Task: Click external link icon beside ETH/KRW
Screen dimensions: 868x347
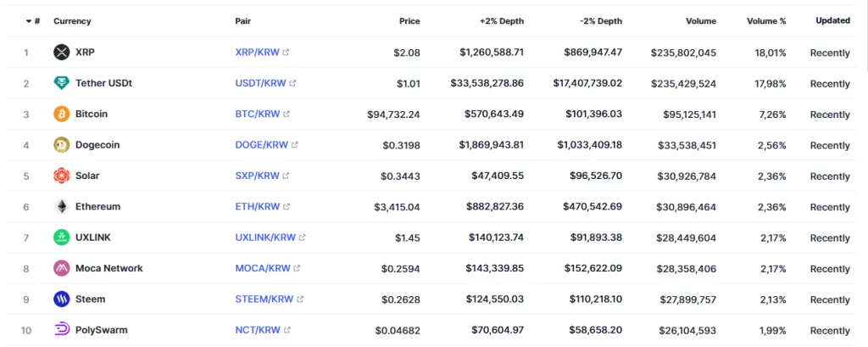Action: [x=286, y=207]
